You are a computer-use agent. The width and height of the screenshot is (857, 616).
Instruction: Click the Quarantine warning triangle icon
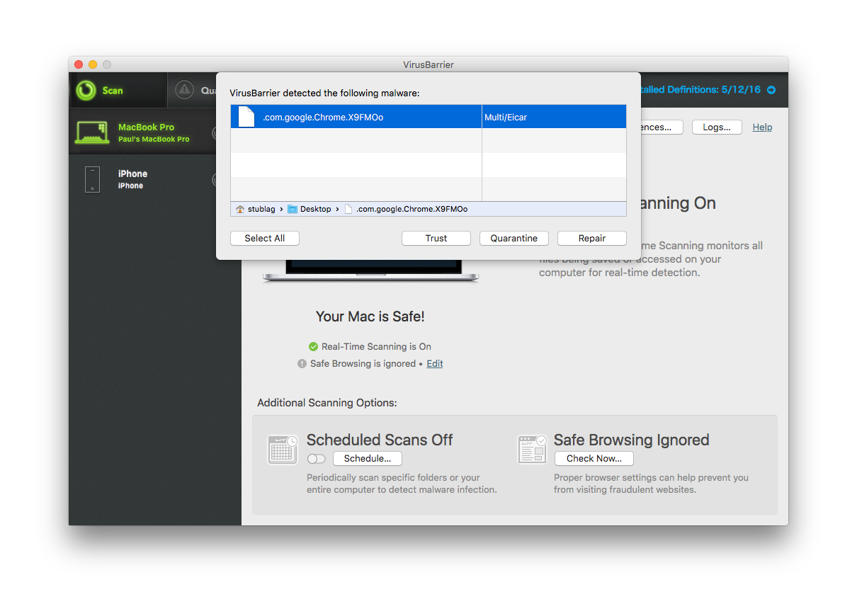pyautogui.click(x=184, y=89)
